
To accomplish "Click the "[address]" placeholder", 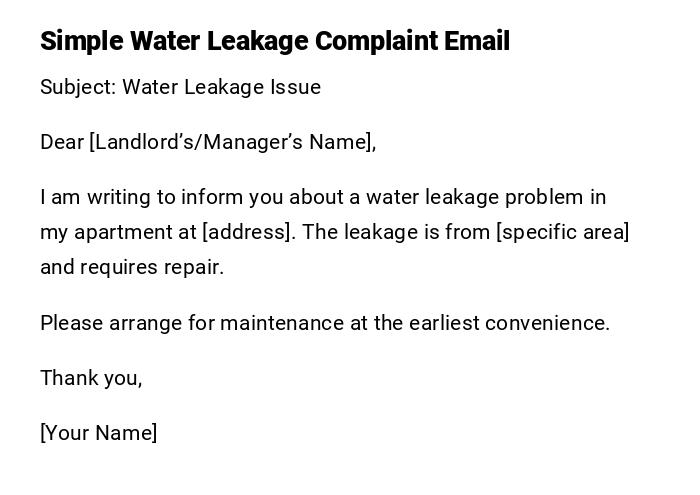I will (248, 232).
